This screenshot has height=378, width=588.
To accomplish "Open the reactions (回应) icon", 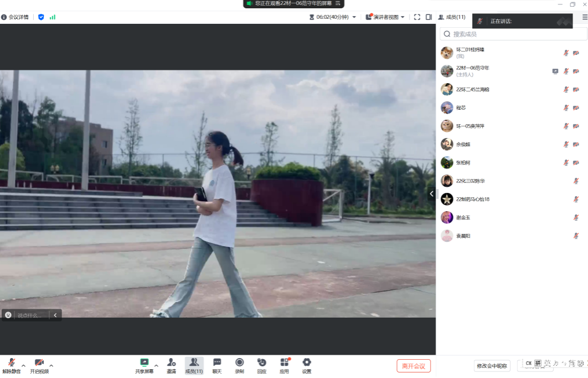I will pyautogui.click(x=262, y=362).
